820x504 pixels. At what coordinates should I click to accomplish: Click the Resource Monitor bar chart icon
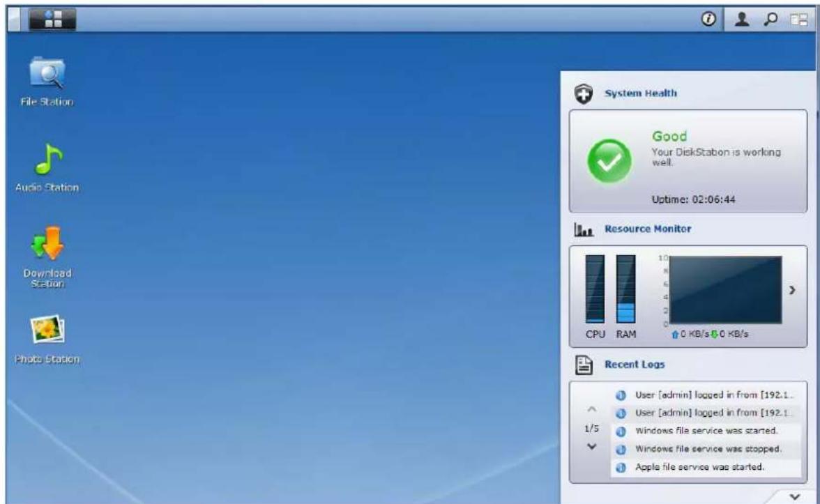tap(584, 229)
